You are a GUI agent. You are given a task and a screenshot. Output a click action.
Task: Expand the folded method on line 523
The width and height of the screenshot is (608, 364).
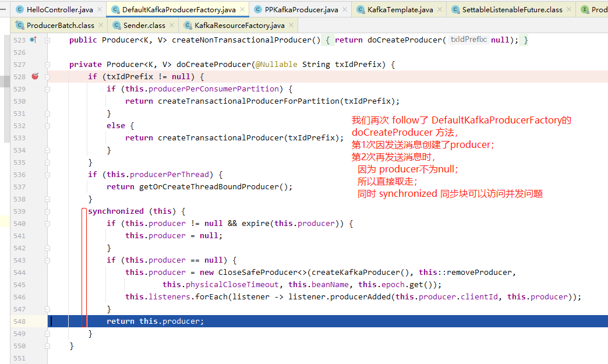(x=47, y=40)
